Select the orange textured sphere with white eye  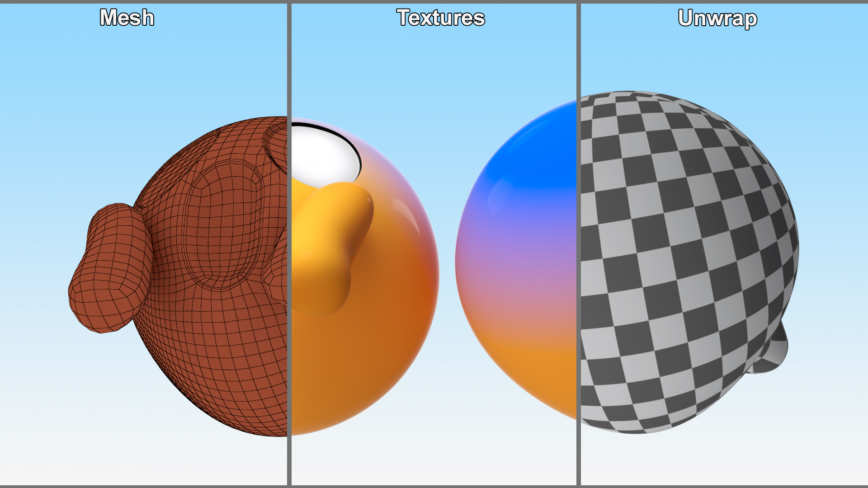click(x=365, y=277)
